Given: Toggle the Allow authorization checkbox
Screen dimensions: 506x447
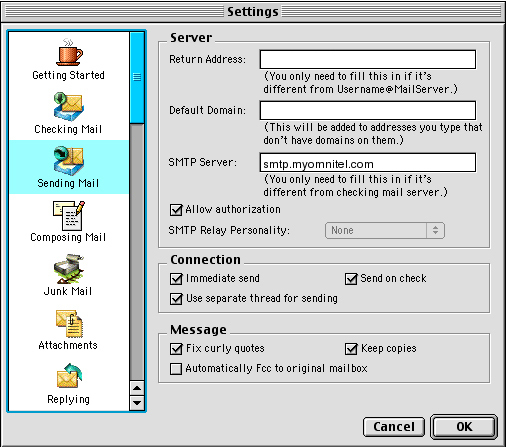Looking at the screenshot, I should coord(176,210).
